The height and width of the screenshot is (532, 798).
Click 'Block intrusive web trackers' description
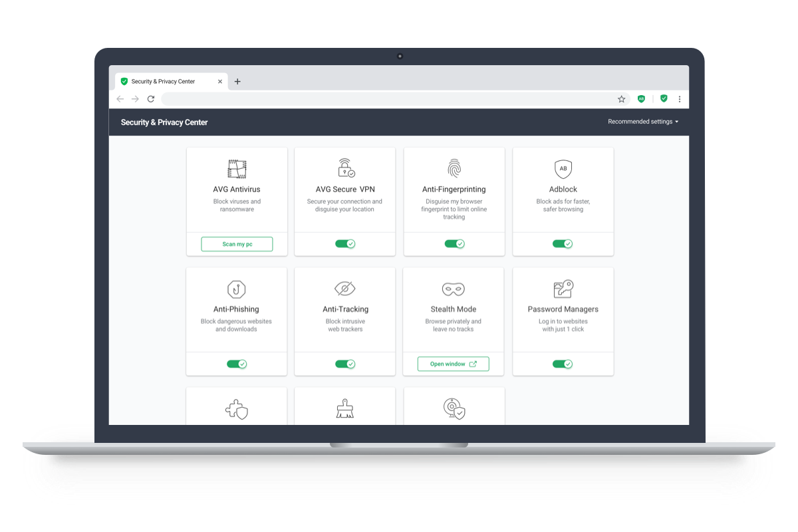click(x=345, y=325)
